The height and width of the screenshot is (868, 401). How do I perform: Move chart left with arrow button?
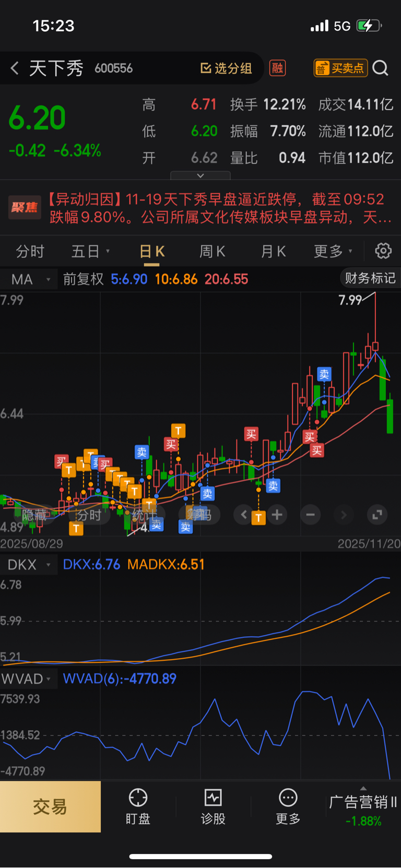point(244,515)
